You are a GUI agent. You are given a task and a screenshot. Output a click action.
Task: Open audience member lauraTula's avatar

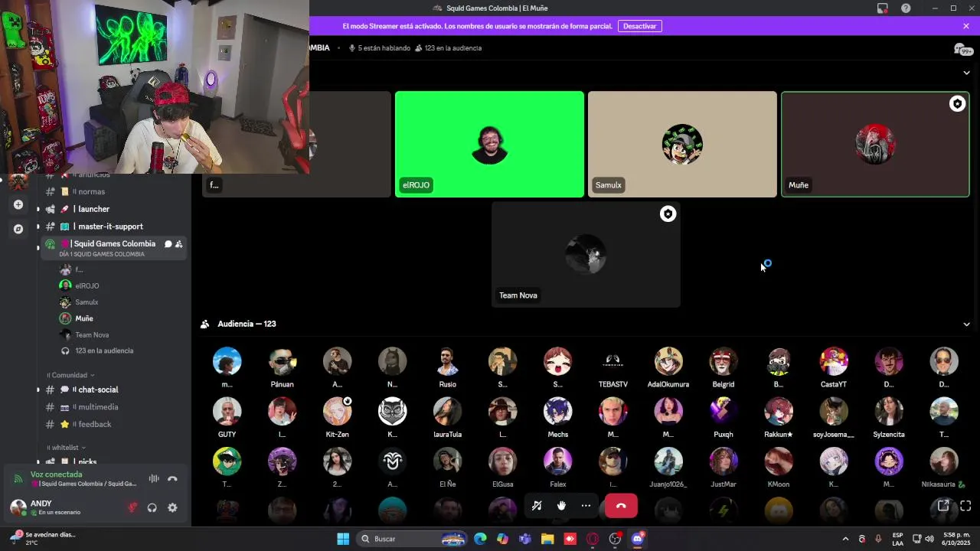click(x=447, y=411)
